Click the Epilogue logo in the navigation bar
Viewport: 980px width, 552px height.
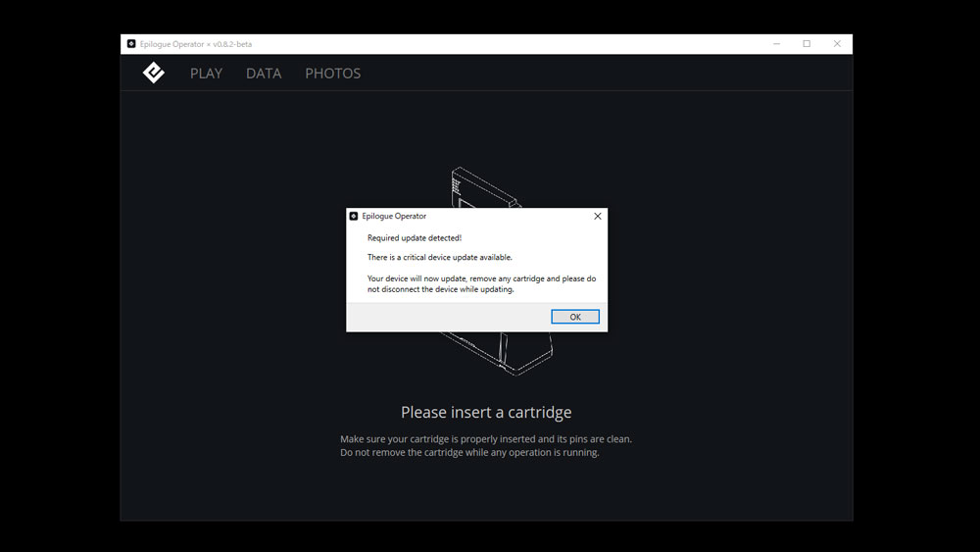coord(154,73)
